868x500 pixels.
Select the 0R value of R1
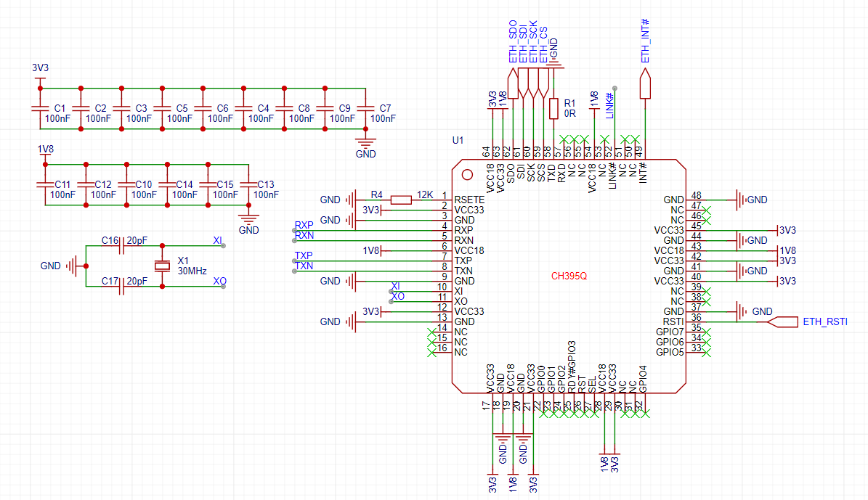coord(569,113)
